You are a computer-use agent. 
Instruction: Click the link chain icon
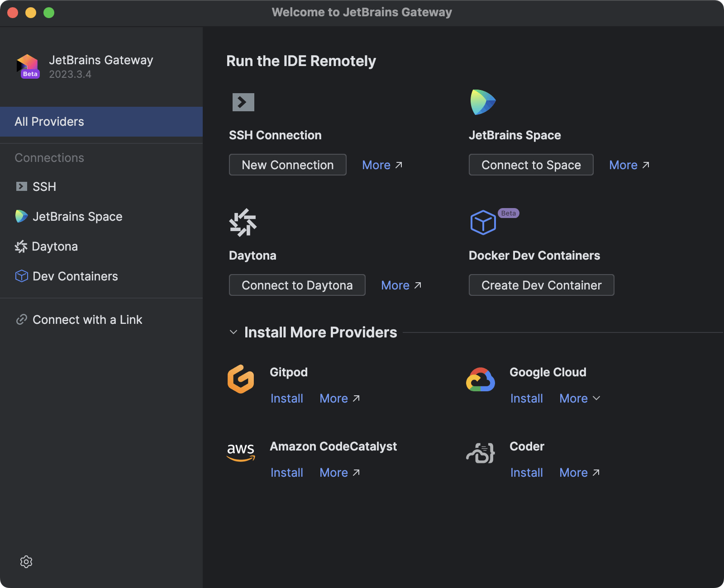(x=22, y=320)
